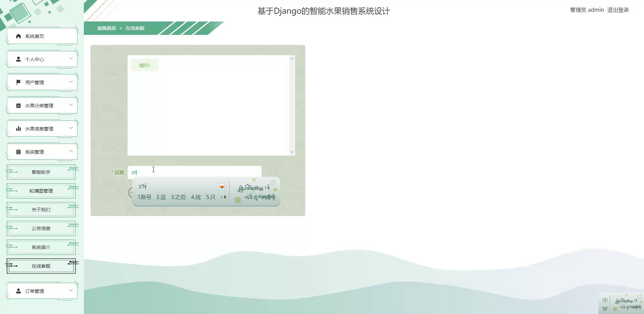This screenshot has height=314, width=644.
Task: Click the home icon beside 系统首页
Action: pyautogui.click(x=18, y=36)
